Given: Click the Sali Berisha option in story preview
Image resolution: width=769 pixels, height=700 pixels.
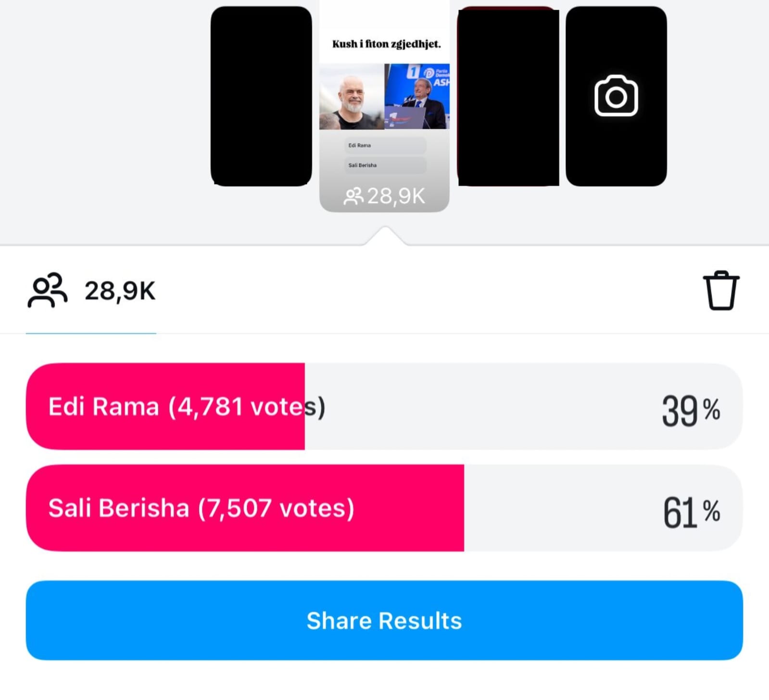Looking at the screenshot, I should click(x=385, y=165).
